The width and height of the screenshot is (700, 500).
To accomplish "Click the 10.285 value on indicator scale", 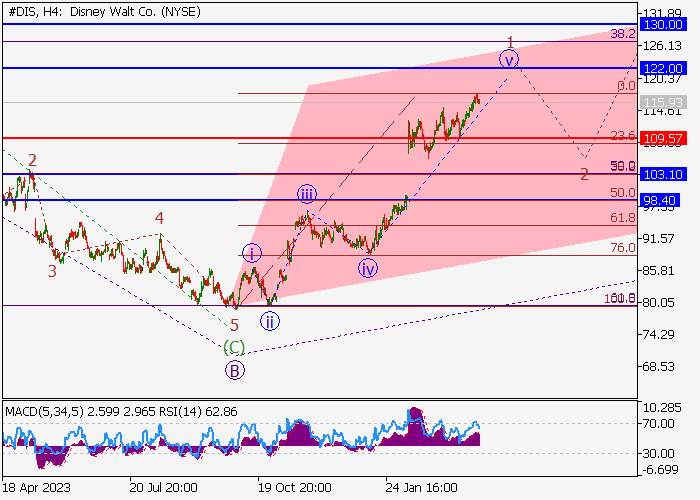I will pyautogui.click(x=662, y=408).
